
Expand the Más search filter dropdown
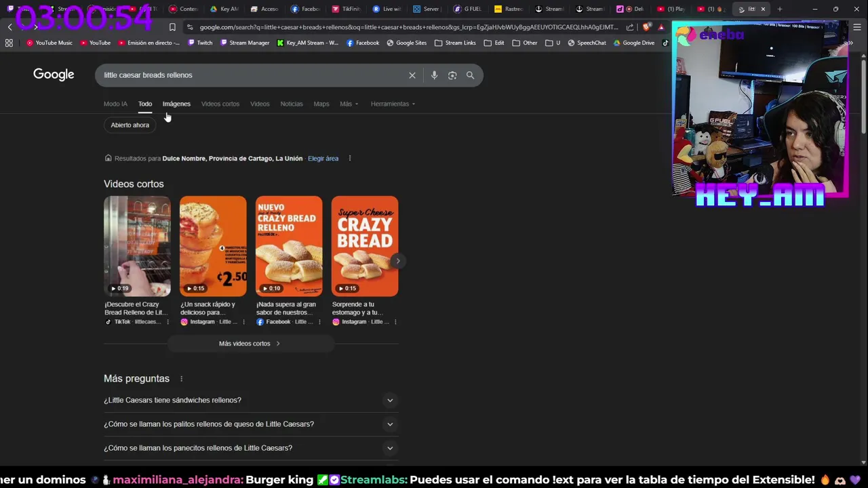[x=349, y=104]
